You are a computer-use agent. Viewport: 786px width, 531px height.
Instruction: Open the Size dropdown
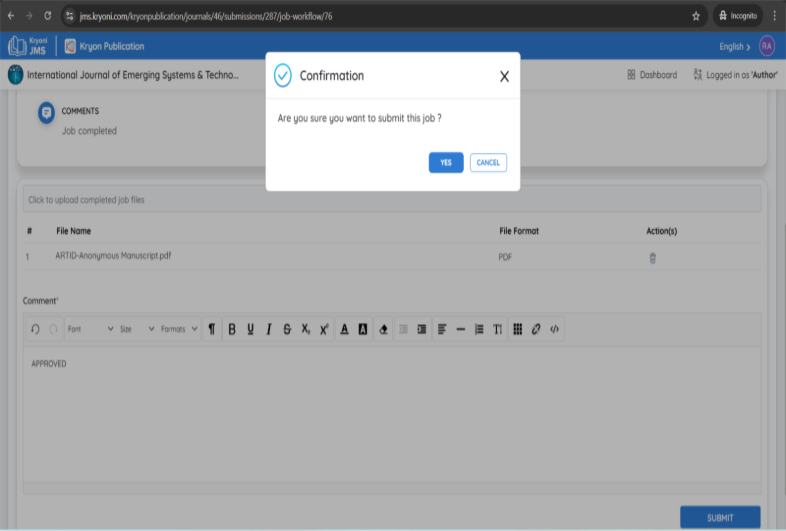(x=137, y=329)
